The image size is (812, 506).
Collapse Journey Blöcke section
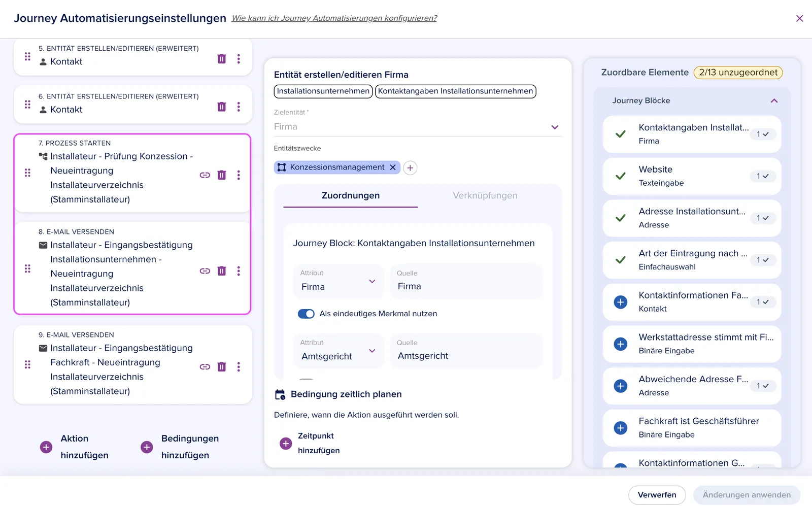[x=774, y=100]
